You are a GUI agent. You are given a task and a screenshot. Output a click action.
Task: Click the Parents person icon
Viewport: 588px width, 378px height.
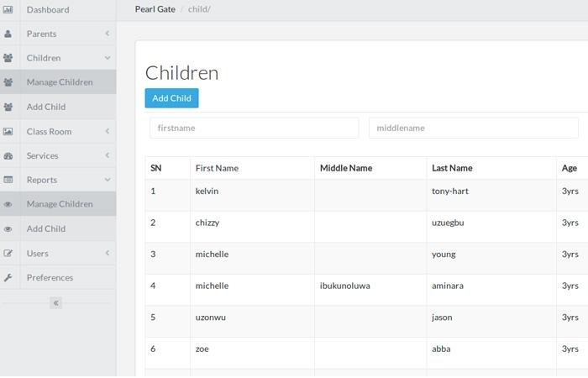8,34
